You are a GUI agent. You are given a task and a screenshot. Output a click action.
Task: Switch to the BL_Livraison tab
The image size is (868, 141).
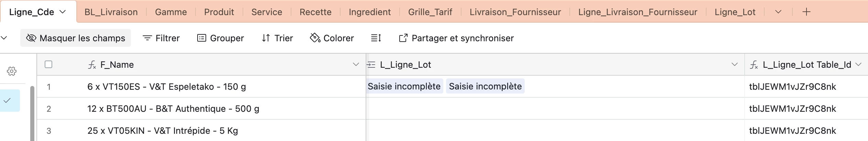(111, 12)
